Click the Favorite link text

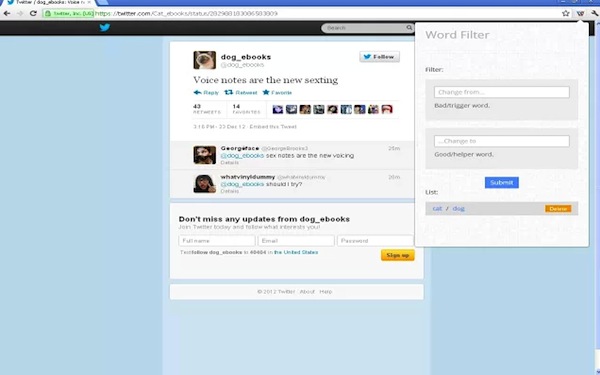coord(282,93)
